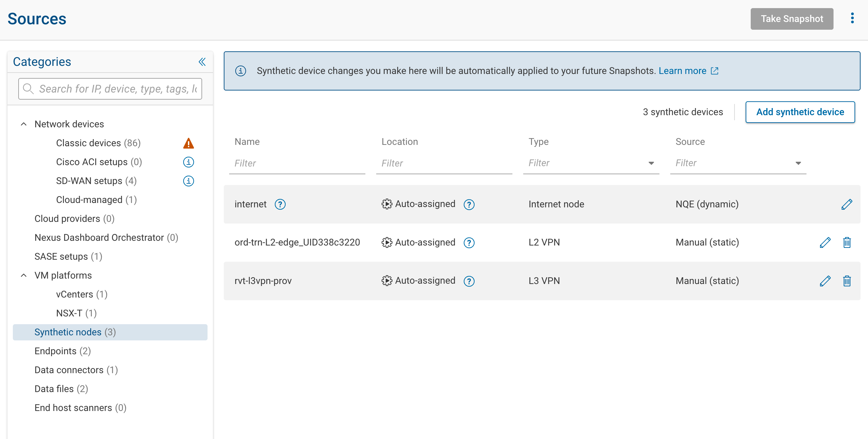Select Nexus Dashboard Orchestrator (0) category
This screenshot has height=439, width=868.
point(106,238)
